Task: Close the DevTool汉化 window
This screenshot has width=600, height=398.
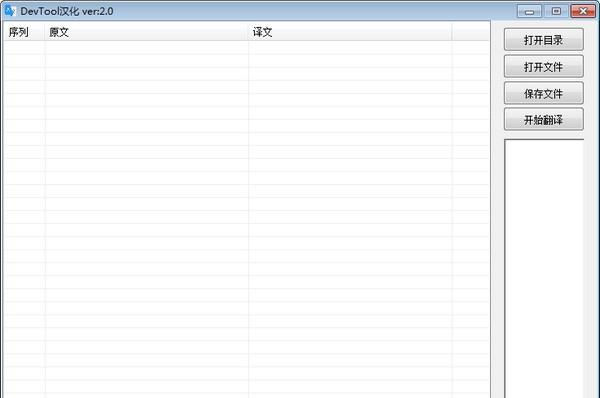Action: point(583,11)
